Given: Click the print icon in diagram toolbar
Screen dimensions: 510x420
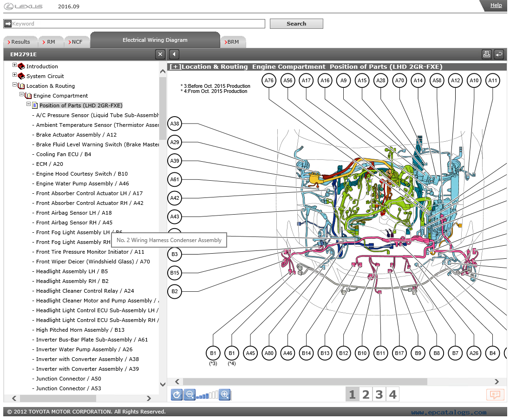Looking at the screenshot, I should [487, 54].
